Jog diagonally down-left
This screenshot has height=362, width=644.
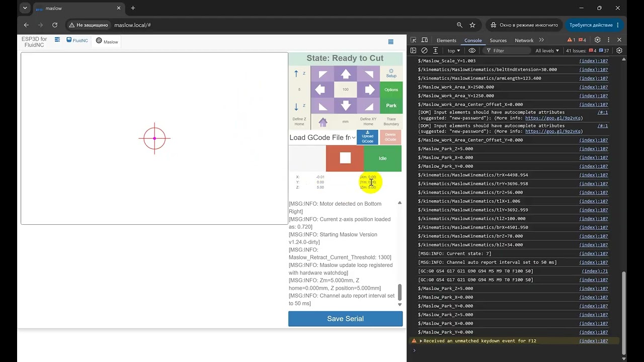click(323, 106)
